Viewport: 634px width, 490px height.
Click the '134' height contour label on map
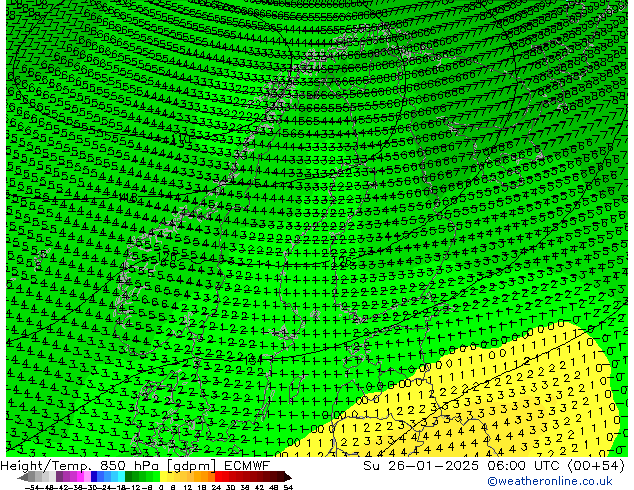(x=254, y=359)
